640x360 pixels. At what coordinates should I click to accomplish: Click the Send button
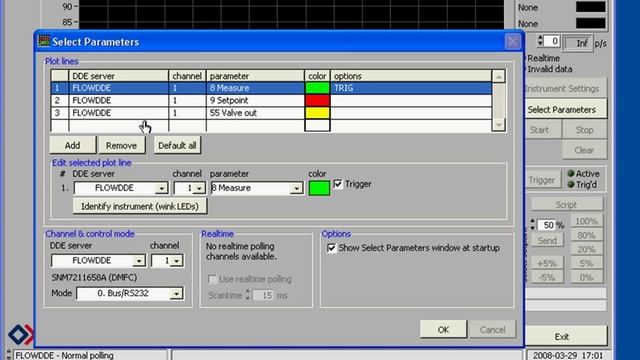[x=547, y=240]
